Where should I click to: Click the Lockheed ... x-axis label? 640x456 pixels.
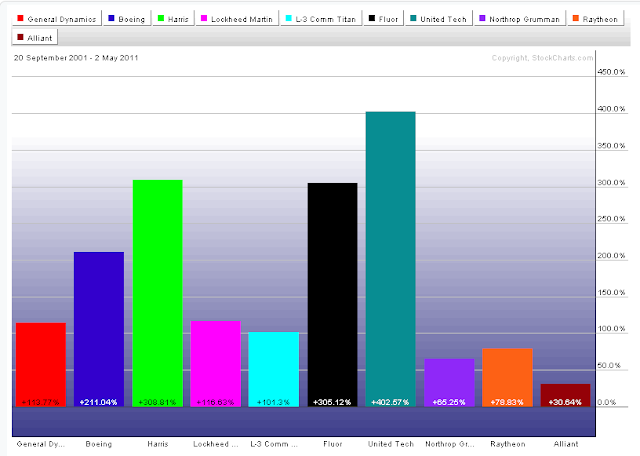point(216,444)
